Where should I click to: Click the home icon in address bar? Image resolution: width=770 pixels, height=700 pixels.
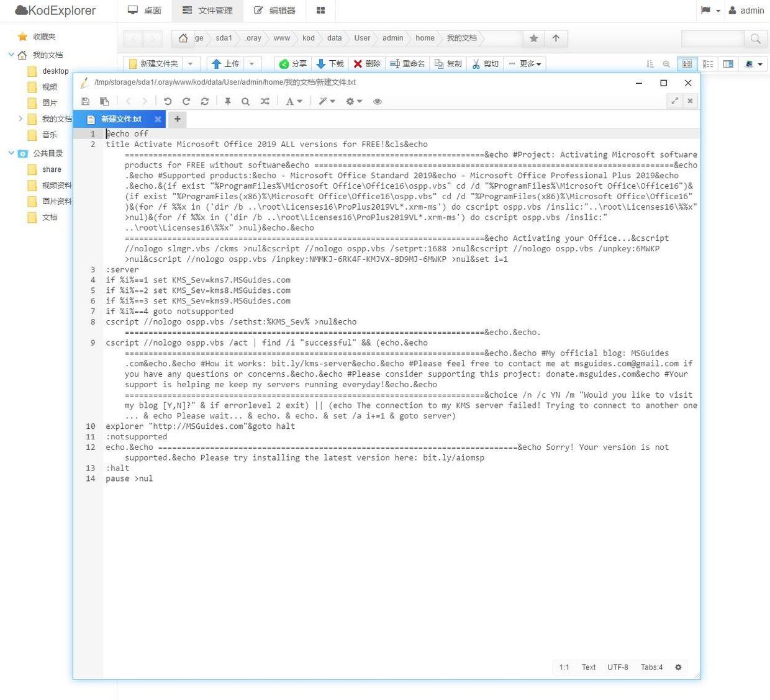[183, 38]
